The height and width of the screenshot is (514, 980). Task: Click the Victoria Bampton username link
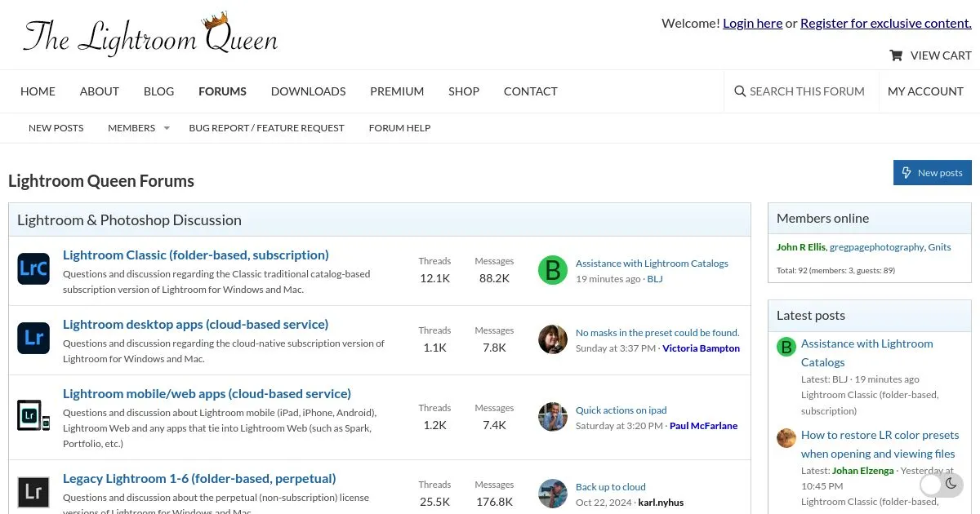coord(701,348)
